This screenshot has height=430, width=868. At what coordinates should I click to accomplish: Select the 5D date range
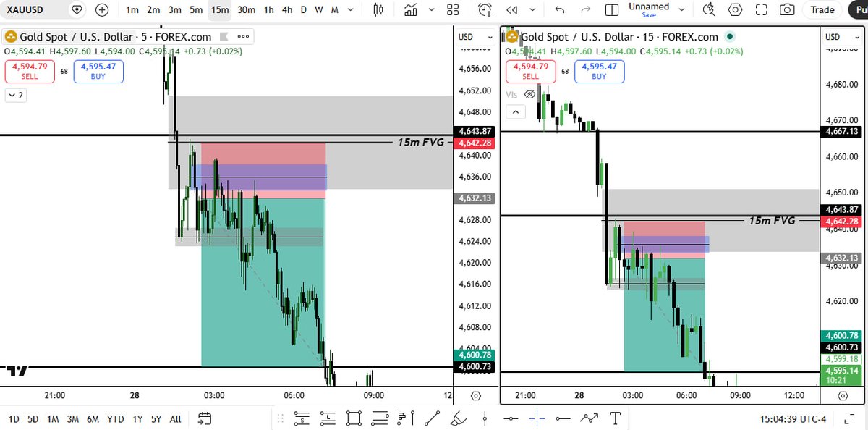(33, 418)
